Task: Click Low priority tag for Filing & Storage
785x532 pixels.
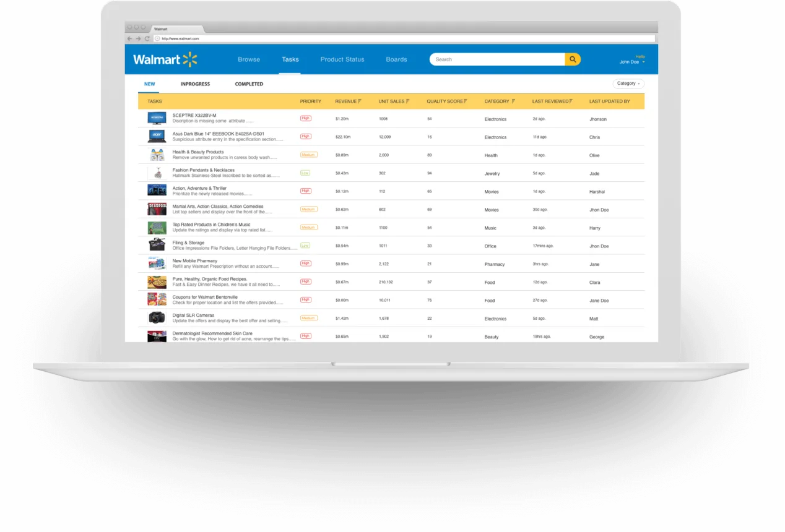Action: (305, 245)
